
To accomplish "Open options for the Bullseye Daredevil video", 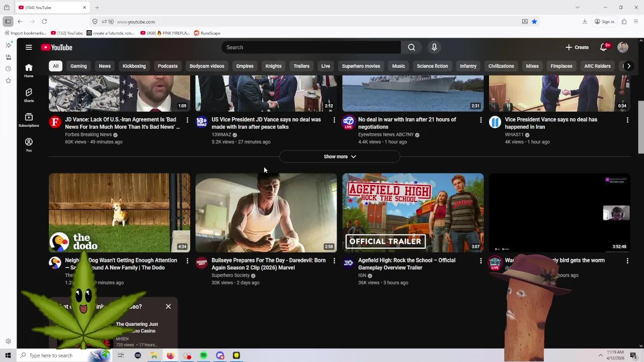I will (x=334, y=261).
